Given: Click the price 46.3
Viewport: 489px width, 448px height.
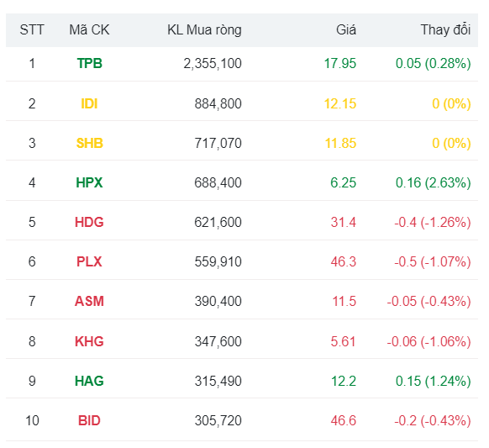Looking at the screenshot, I should coord(344,261).
